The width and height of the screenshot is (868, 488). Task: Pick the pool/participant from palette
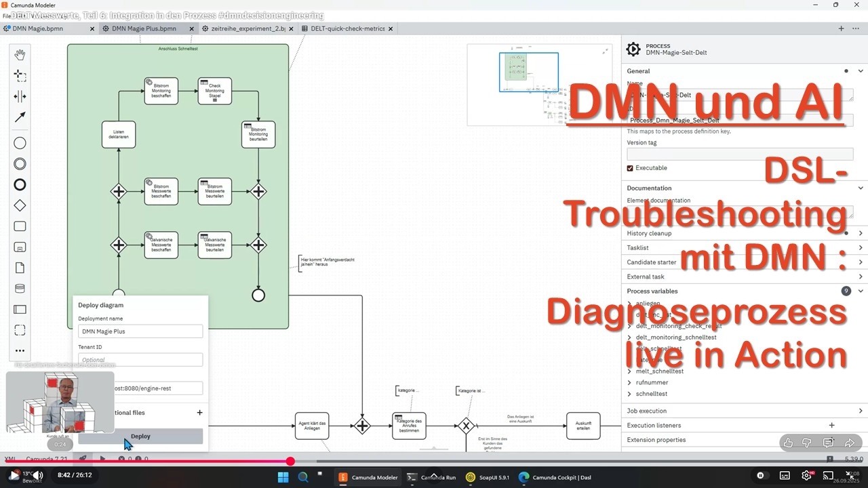click(20, 310)
